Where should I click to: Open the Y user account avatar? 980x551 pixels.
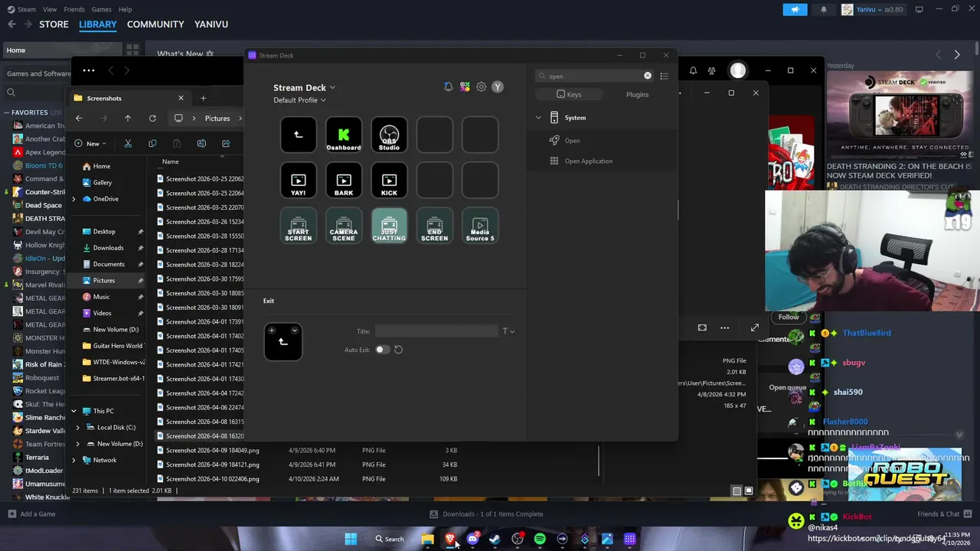pyautogui.click(x=498, y=87)
